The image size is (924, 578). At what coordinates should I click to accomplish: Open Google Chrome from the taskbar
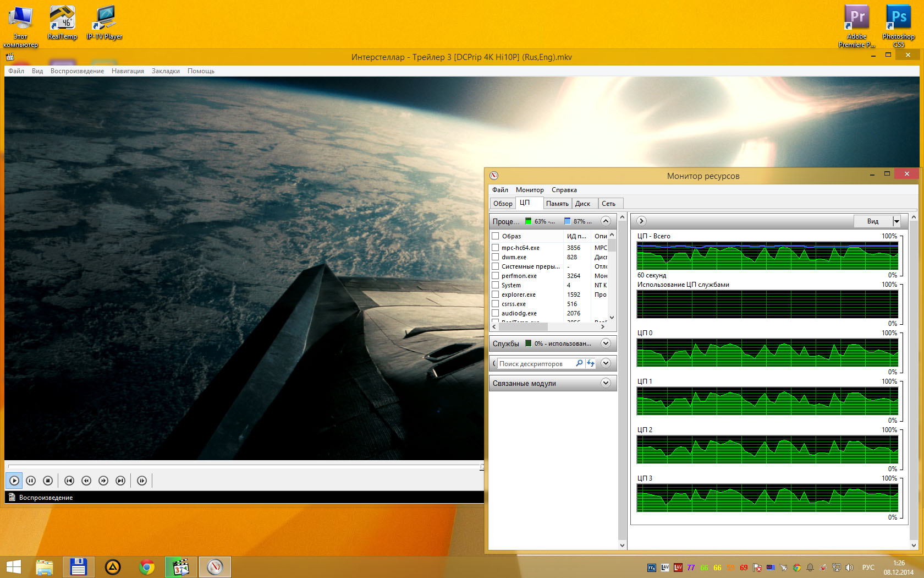click(x=147, y=567)
